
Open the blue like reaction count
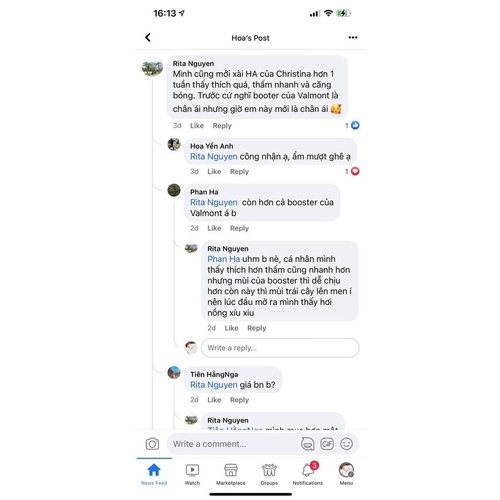352,125
